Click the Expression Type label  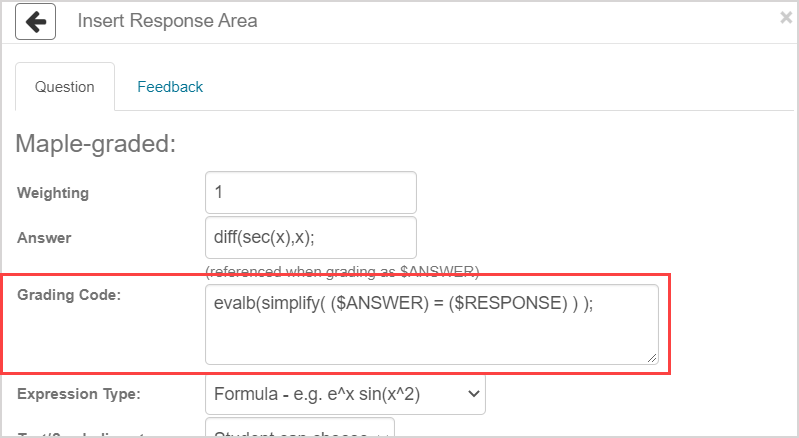tap(78, 394)
